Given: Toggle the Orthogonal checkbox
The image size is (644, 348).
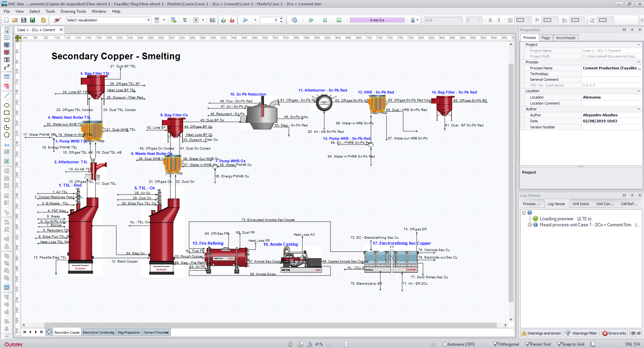Looking at the screenshot, I should coord(496,344).
